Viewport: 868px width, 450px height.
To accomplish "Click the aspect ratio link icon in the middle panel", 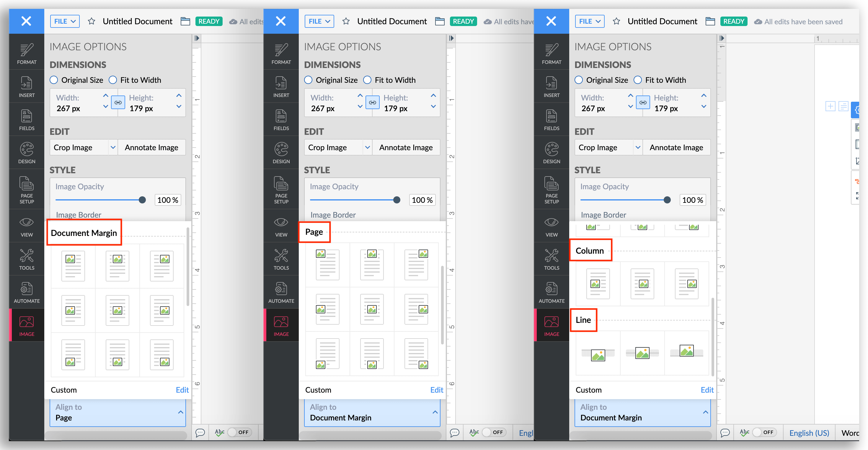I will click(x=372, y=103).
